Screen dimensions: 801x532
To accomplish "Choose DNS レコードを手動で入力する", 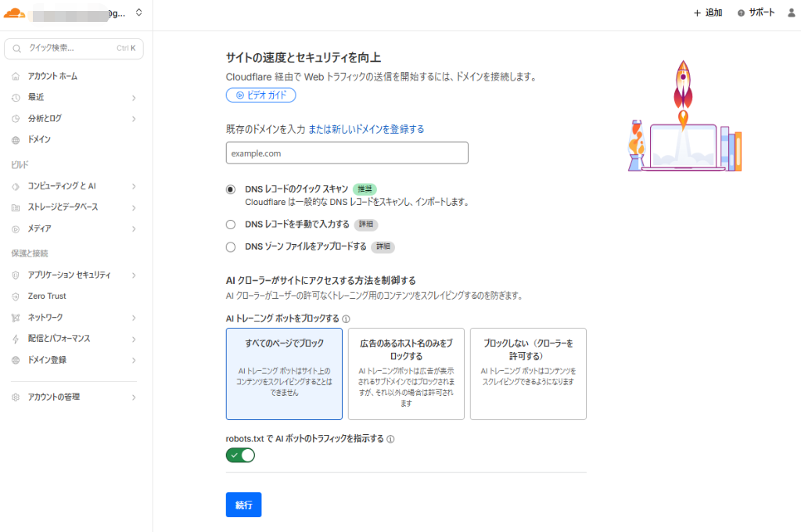I will pos(231,225).
